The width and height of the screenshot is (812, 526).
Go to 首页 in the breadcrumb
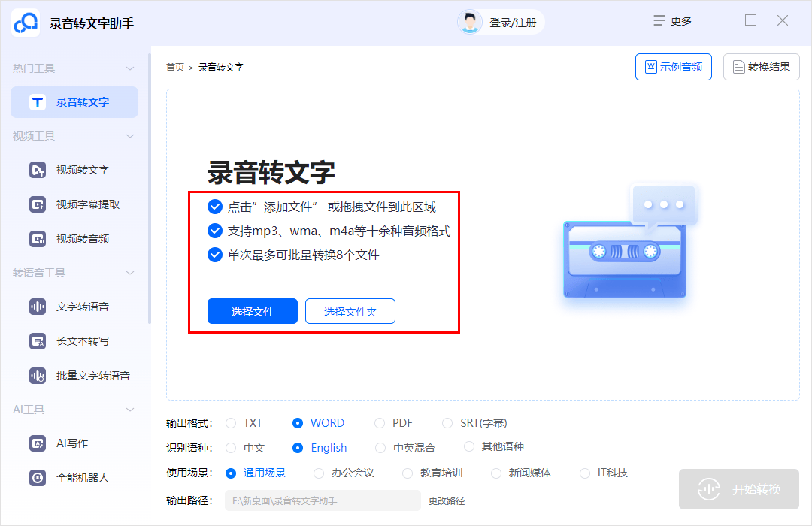(x=175, y=68)
